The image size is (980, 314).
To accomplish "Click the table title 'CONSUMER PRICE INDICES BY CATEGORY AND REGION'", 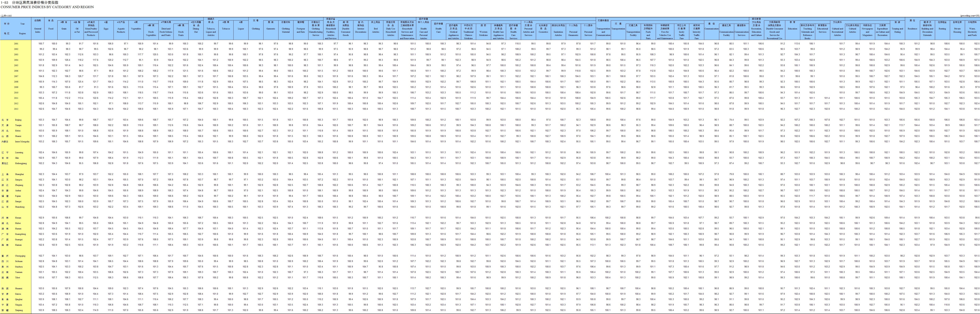I will pyautogui.click(x=47, y=7).
